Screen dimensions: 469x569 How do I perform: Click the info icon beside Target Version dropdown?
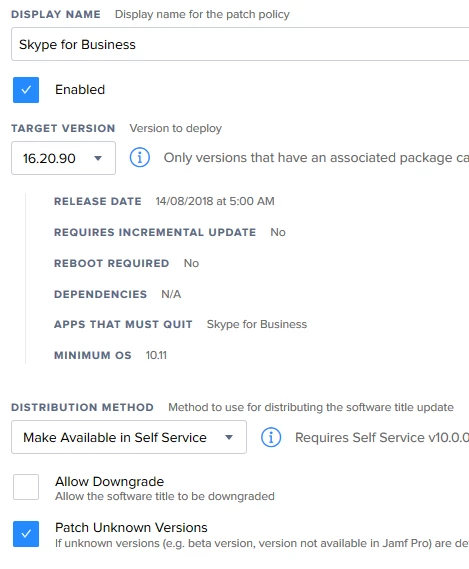pos(140,158)
